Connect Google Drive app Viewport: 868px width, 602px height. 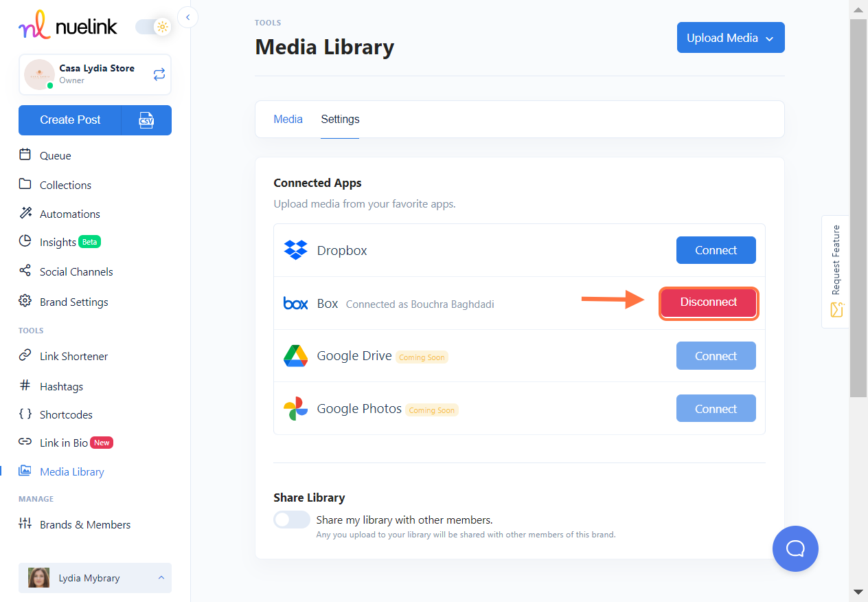tap(716, 356)
